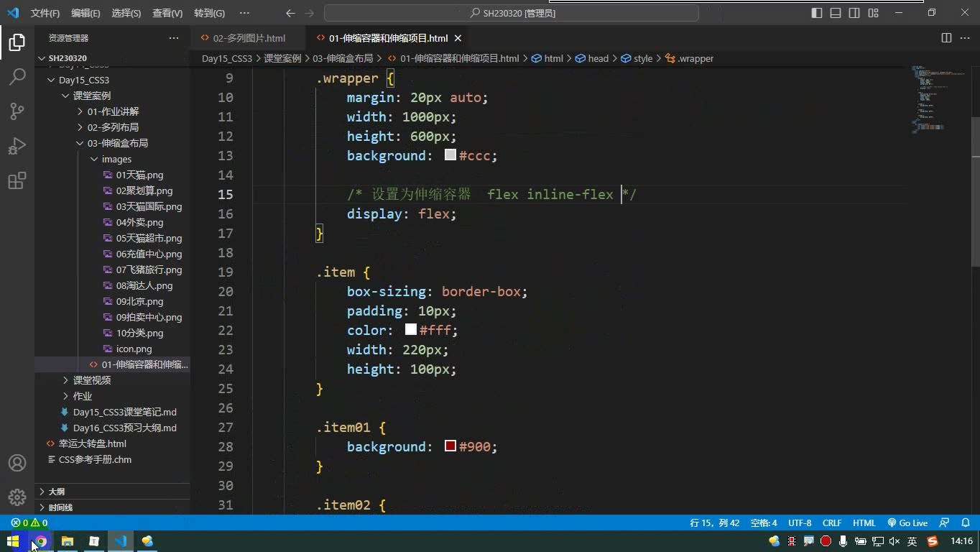Open the Source Control view
The height and width of the screenshot is (552, 980).
coord(17,111)
